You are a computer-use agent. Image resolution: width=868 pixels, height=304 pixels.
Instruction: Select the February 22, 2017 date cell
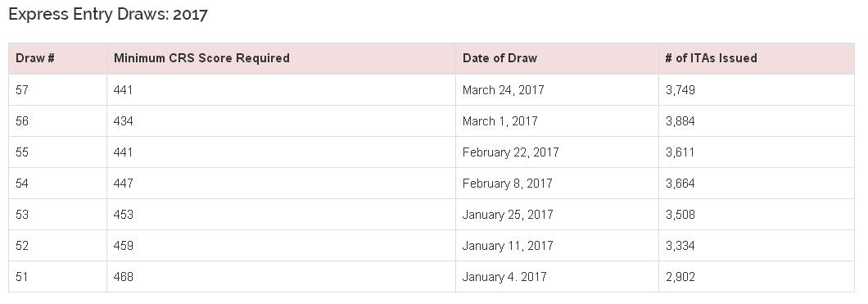(x=557, y=152)
